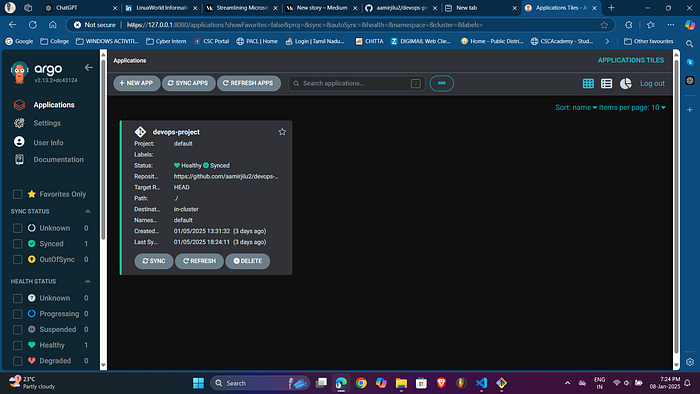Collapse the Argo sidebar with back arrow
The image size is (700, 394).
[88, 67]
